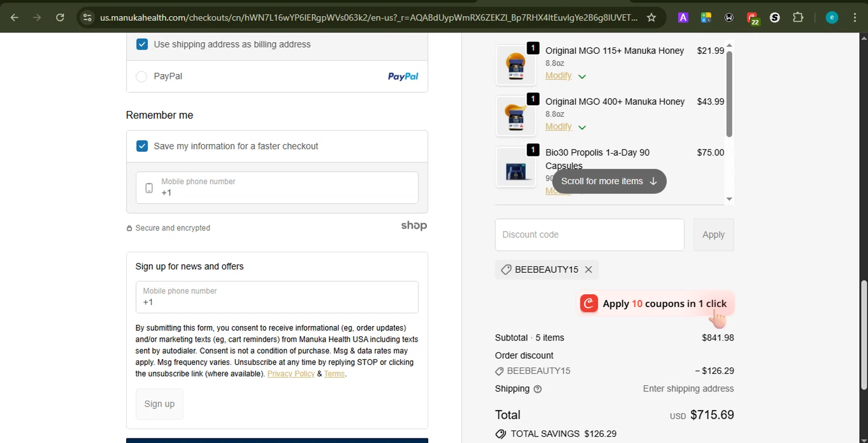Click the Apply discount button

713,235
